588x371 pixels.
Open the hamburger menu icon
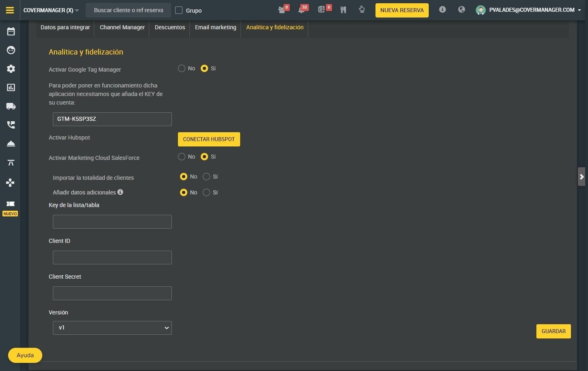pos(10,10)
